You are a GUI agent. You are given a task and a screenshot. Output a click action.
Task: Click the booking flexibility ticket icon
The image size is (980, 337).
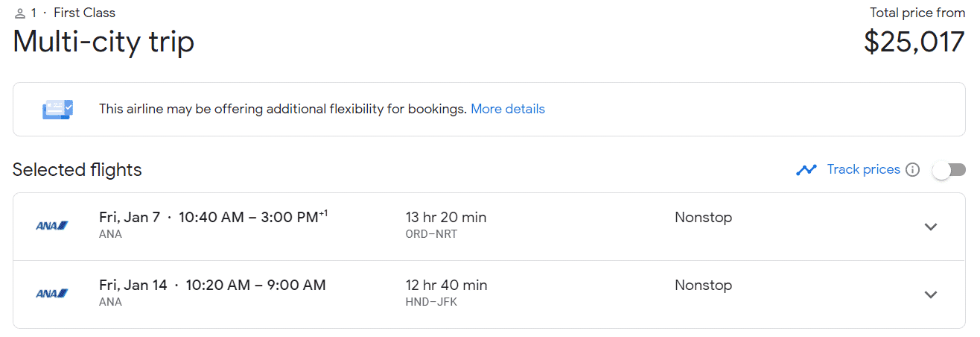(57, 109)
